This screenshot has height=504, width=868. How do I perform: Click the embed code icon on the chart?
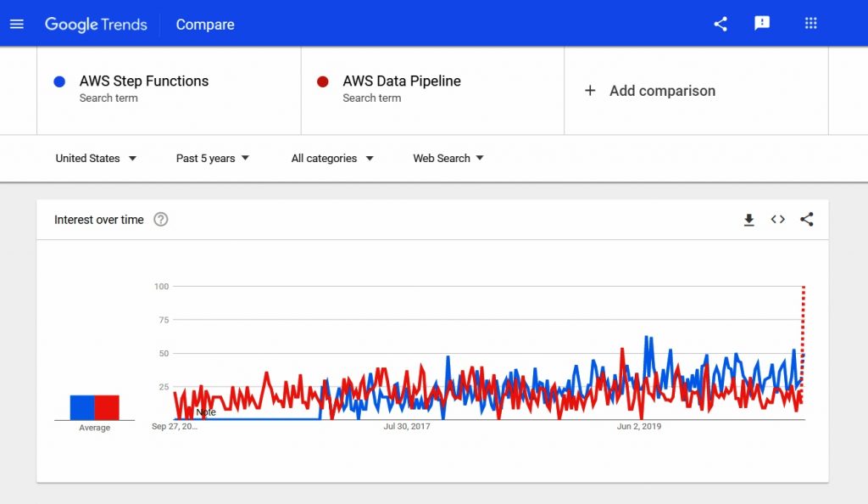pyautogui.click(x=777, y=219)
